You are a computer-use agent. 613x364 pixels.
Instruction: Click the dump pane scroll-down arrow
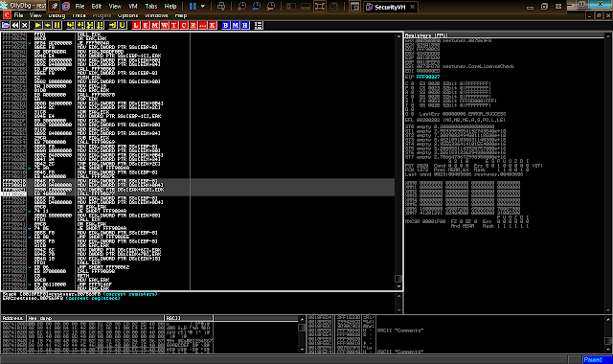(x=302, y=350)
